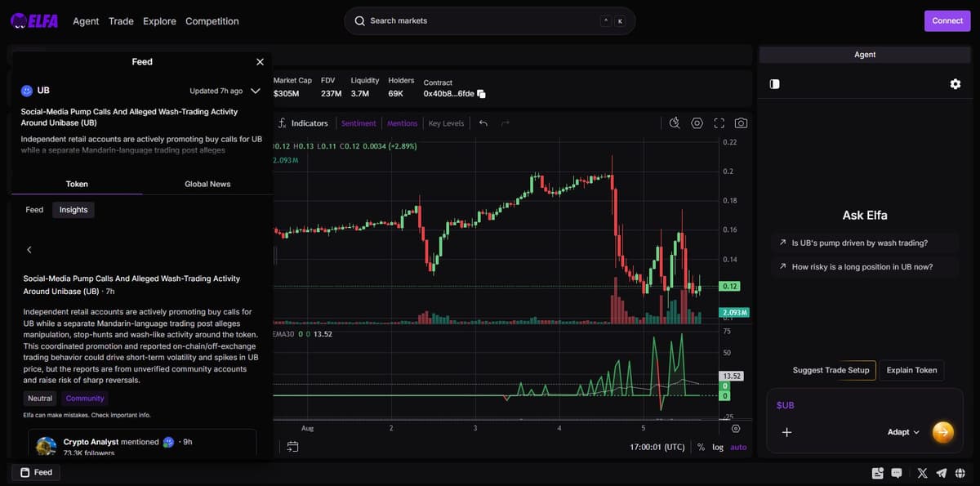Open the globe website icon
The width and height of the screenshot is (980, 486).
(x=960, y=473)
